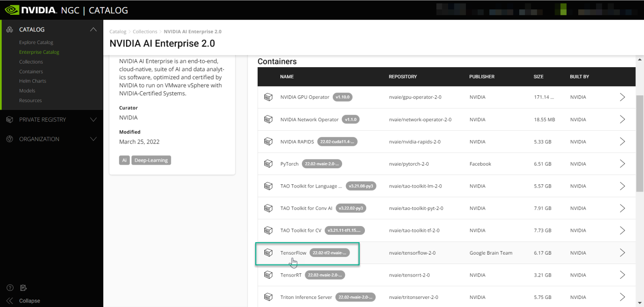The height and width of the screenshot is (307, 644).
Task: Click the Organization sidebar icon
Action: click(x=10, y=139)
